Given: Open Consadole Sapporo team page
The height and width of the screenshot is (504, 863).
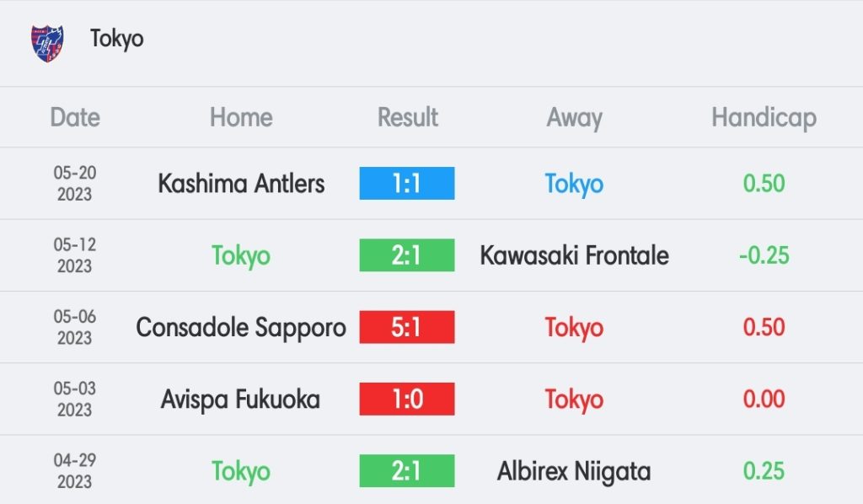Looking at the screenshot, I should 241,327.
